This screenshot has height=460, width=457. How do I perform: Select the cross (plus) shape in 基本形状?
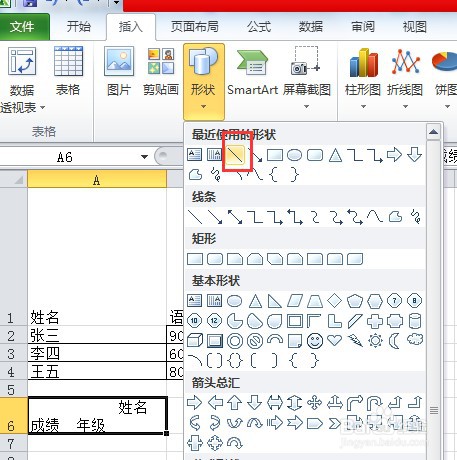375,321
